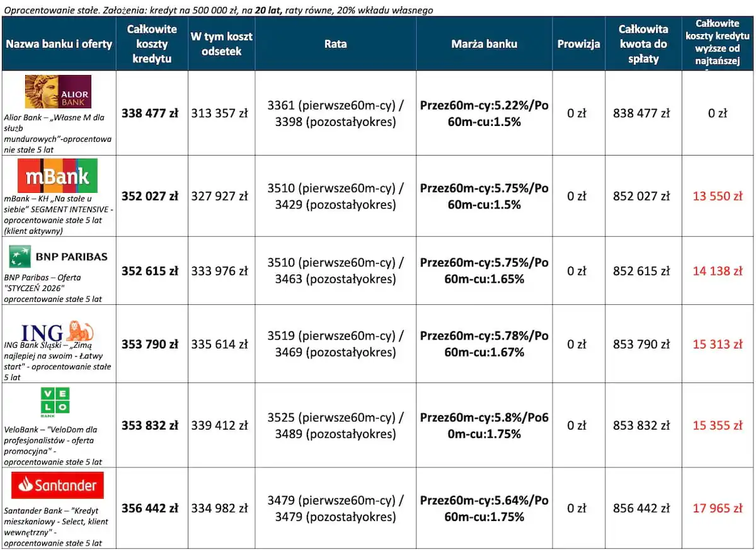Image resolution: width=756 pixels, height=550 pixels.
Task: Click the BNP Paribas logo
Action: [58, 257]
